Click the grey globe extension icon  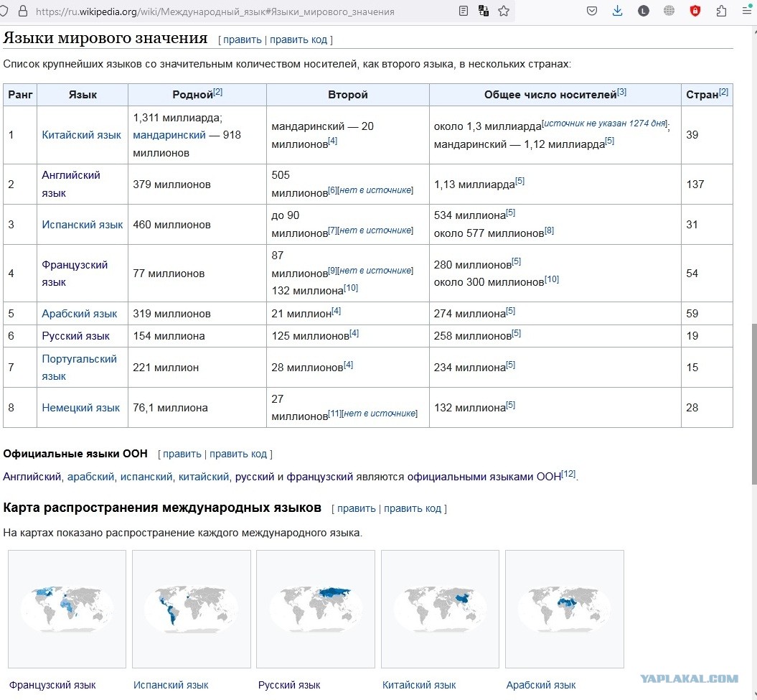pyautogui.click(x=669, y=11)
